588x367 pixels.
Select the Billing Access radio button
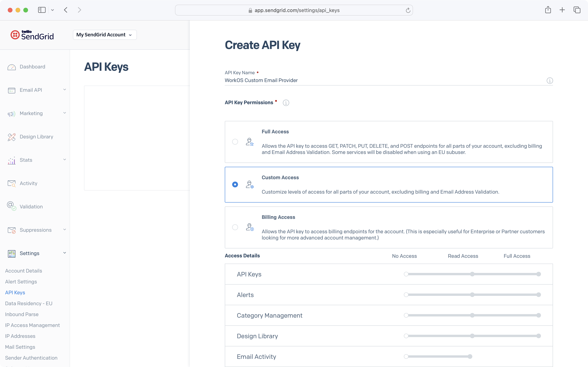click(x=235, y=227)
